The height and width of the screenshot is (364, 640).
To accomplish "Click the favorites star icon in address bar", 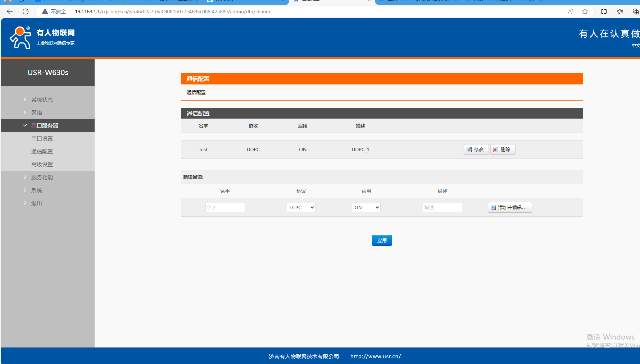I will tap(585, 11).
